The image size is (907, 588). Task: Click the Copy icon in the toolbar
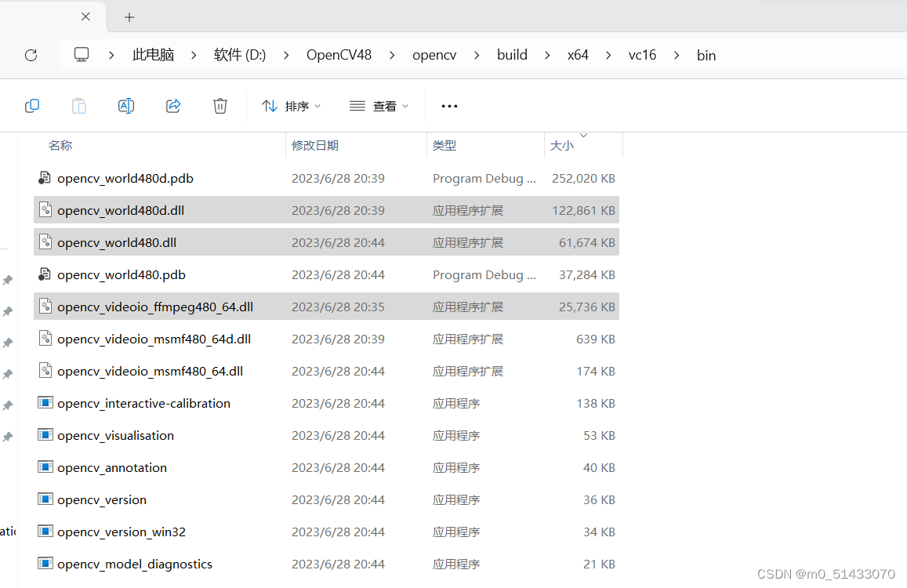tap(32, 106)
